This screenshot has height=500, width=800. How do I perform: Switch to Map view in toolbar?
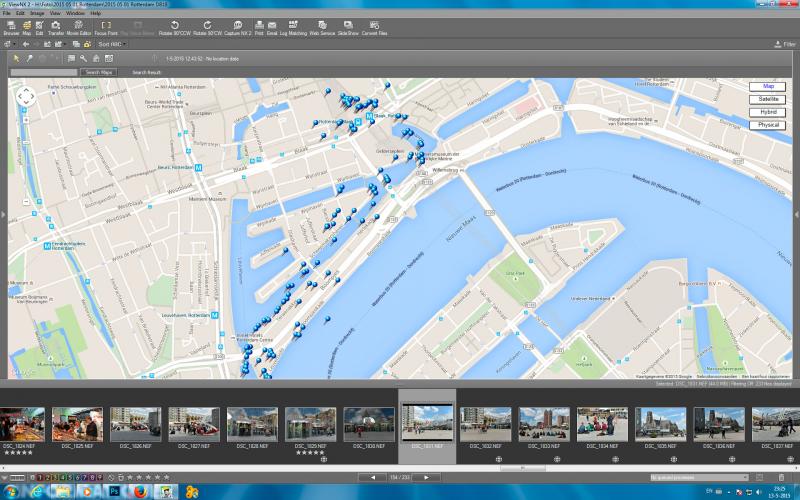coord(27,28)
